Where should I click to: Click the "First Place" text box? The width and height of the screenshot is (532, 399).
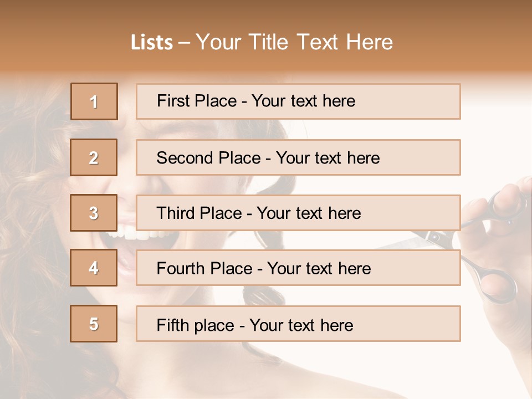(298, 101)
